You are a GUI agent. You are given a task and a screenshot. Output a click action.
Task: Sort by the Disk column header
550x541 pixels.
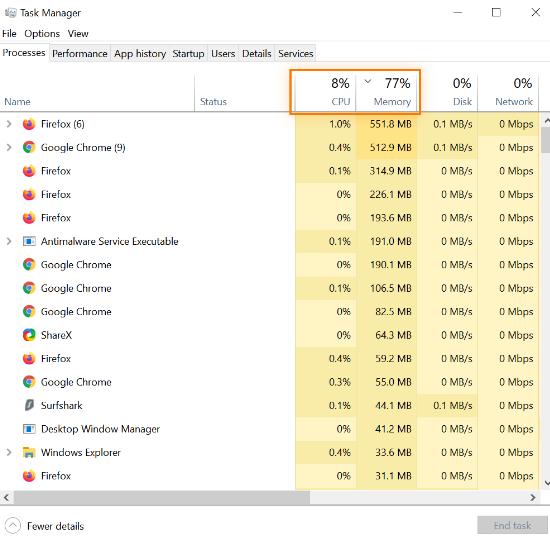tap(447, 92)
